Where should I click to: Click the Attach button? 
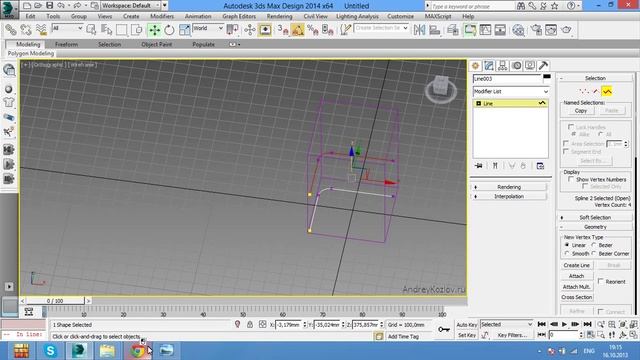pos(576,276)
